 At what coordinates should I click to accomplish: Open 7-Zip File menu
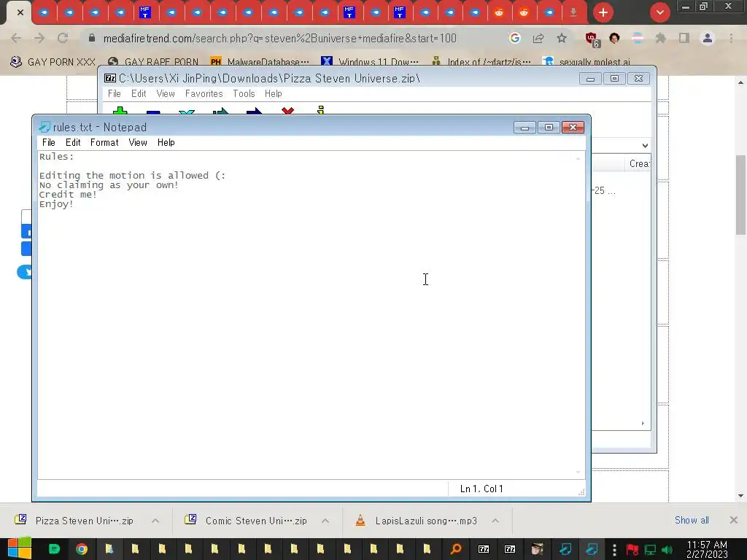[x=115, y=94]
